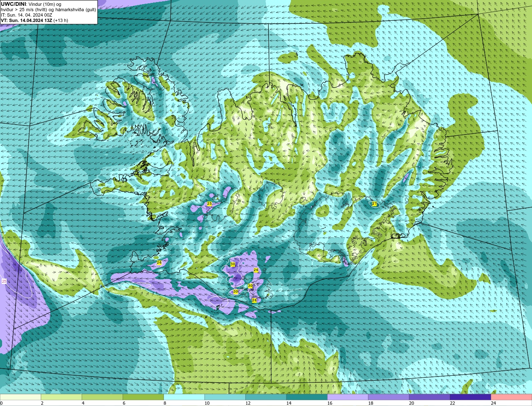Select the 4–6 m/s green legend swatch
The width and height of the screenshot is (532, 406).
click(102, 397)
